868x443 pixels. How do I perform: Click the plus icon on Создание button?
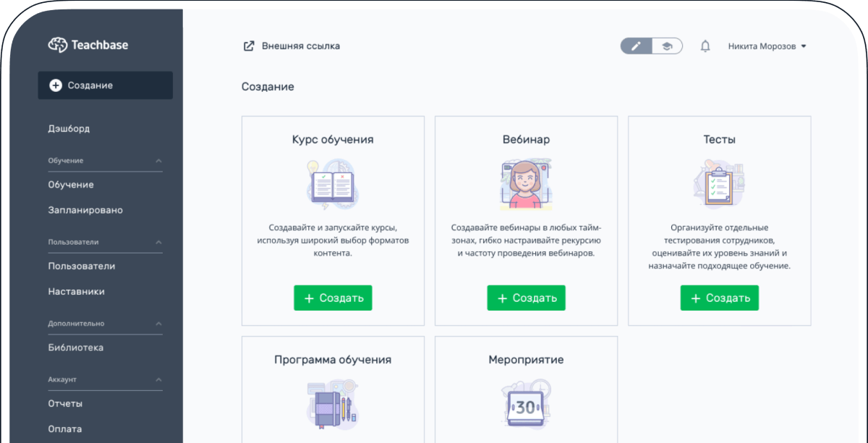(x=55, y=85)
